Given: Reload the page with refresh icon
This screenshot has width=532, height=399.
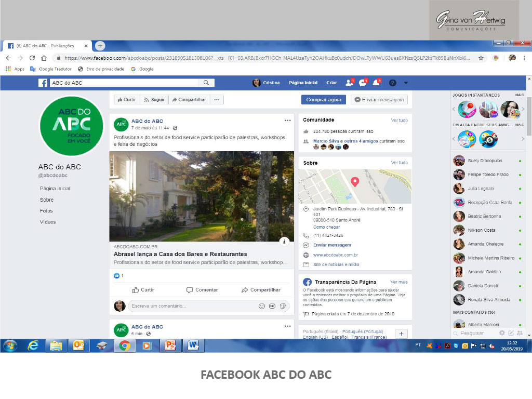Looking at the screenshot, I should coord(32,58).
